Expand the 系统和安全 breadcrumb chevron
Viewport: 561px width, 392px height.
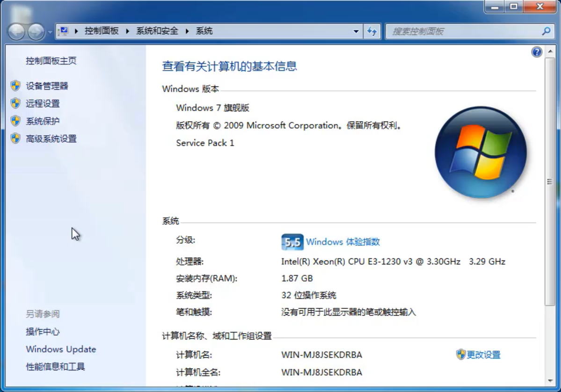point(186,31)
